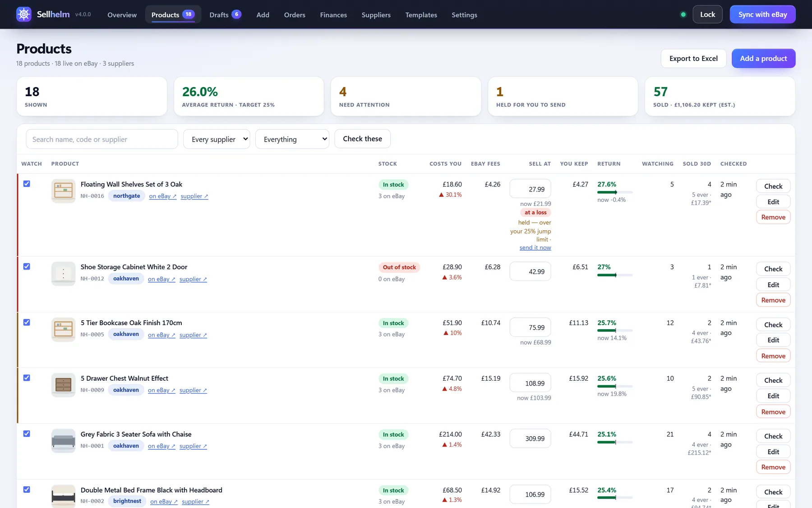Open the Everything filter dropdown
This screenshot has width=812, height=508.
click(x=292, y=139)
